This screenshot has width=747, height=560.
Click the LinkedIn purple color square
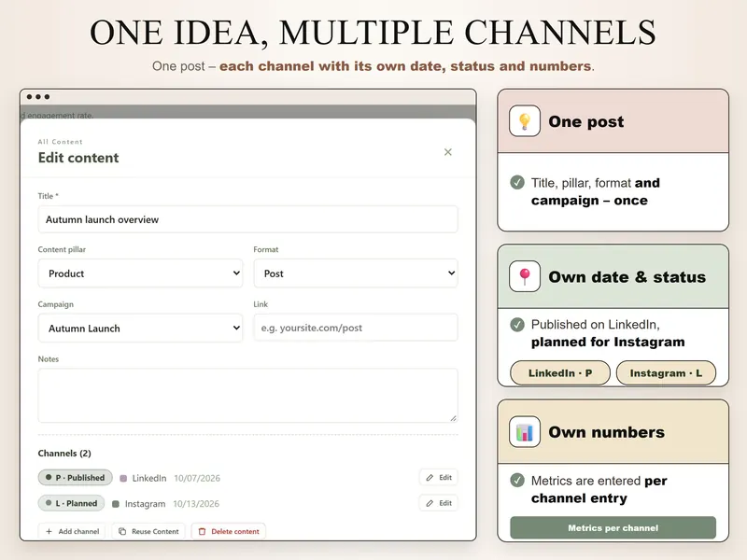(123, 479)
